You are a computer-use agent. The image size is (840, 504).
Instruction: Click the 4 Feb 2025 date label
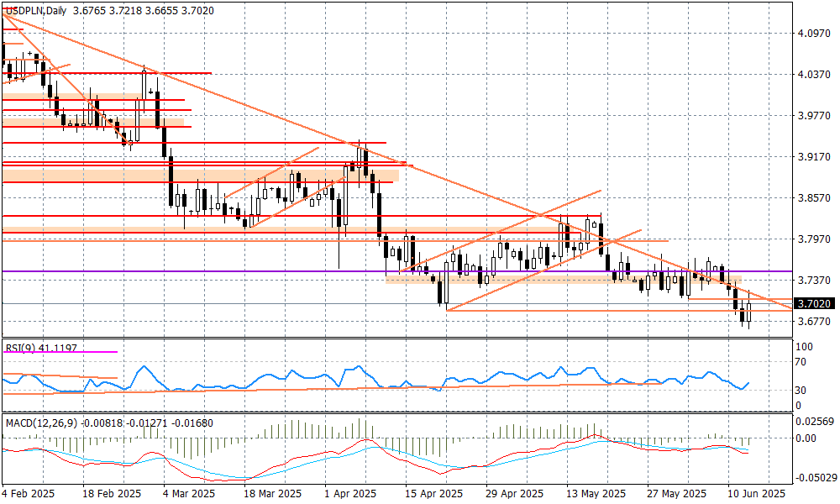[x=28, y=493]
